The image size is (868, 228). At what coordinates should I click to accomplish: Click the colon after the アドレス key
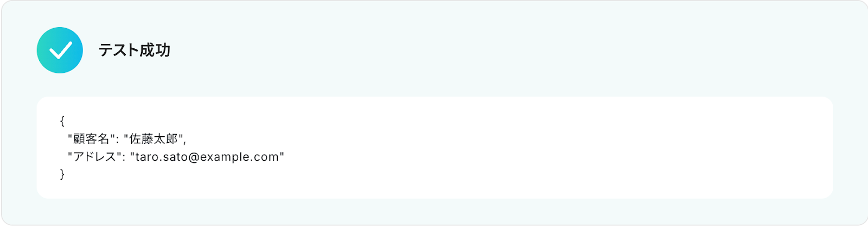pyautogui.click(x=124, y=157)
